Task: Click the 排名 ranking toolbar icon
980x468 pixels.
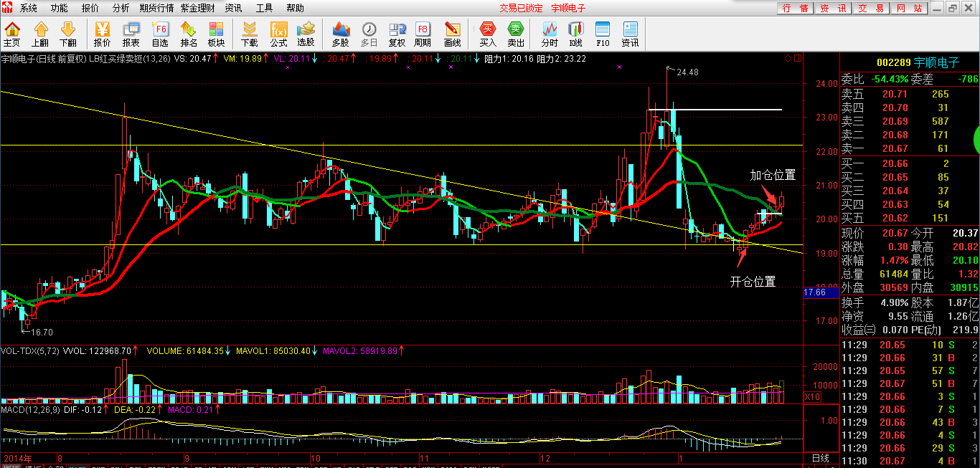Action: pyautogui.click(x=189, y=34)
